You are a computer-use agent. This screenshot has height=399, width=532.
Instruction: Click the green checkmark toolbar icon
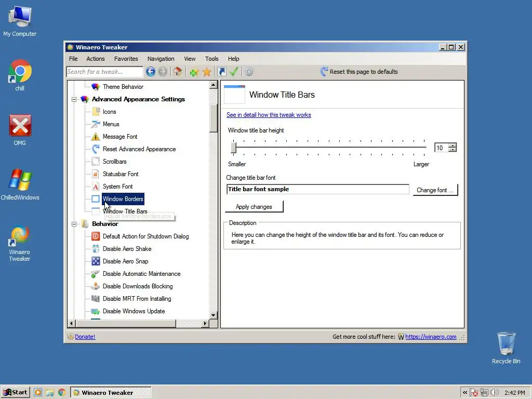(x=234, y=72)
